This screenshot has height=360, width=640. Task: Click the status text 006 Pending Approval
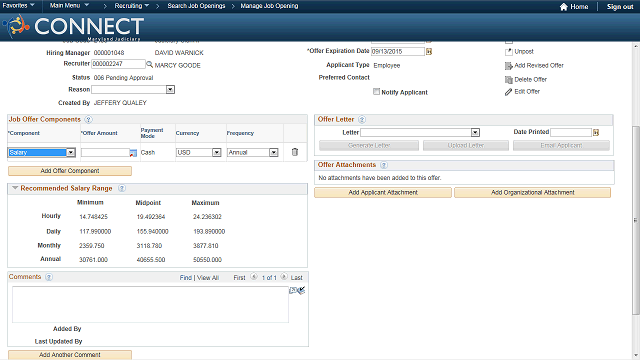click(123, 78)
